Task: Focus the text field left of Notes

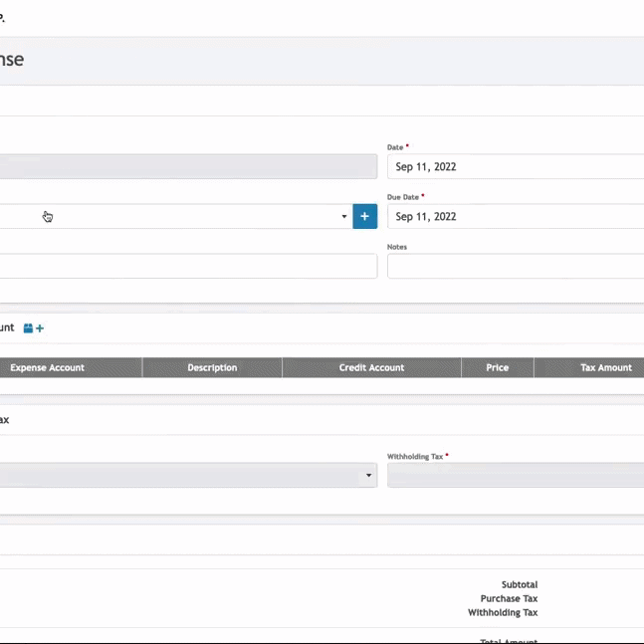Action: pyautogui.click(x=187, y=266)
